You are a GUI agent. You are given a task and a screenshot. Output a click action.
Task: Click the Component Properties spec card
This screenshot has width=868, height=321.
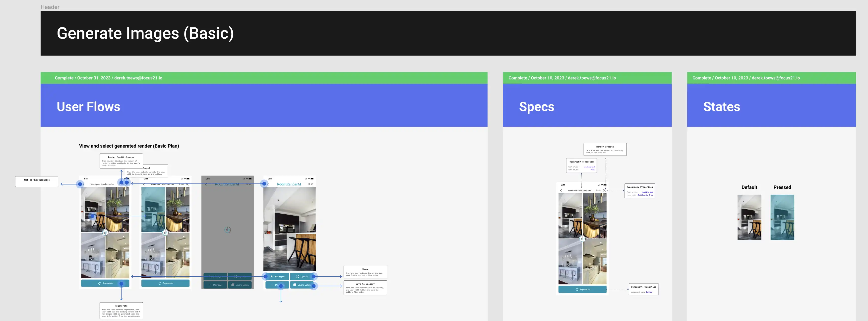644,289
